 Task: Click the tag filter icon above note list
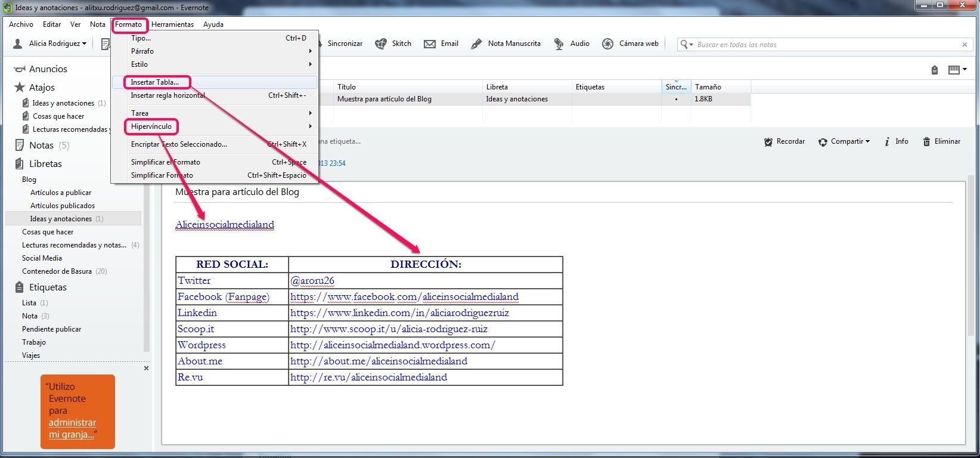935,70
